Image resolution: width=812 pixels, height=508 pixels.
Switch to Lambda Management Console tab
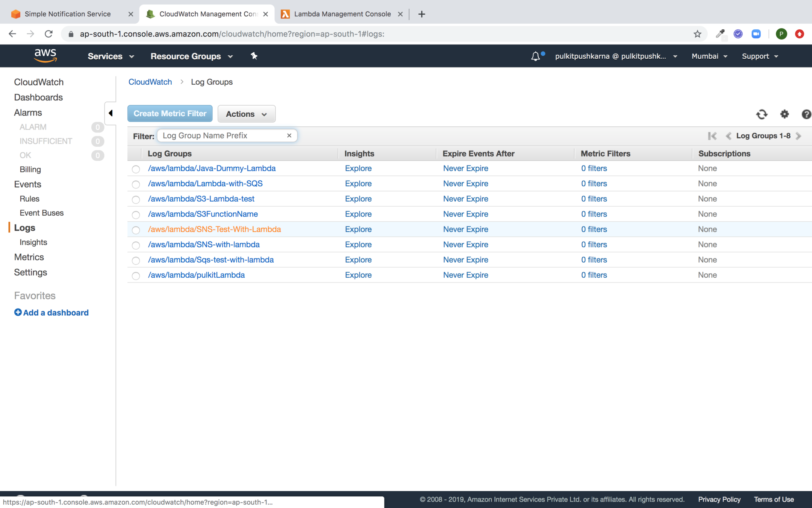(x=342, y=14)
